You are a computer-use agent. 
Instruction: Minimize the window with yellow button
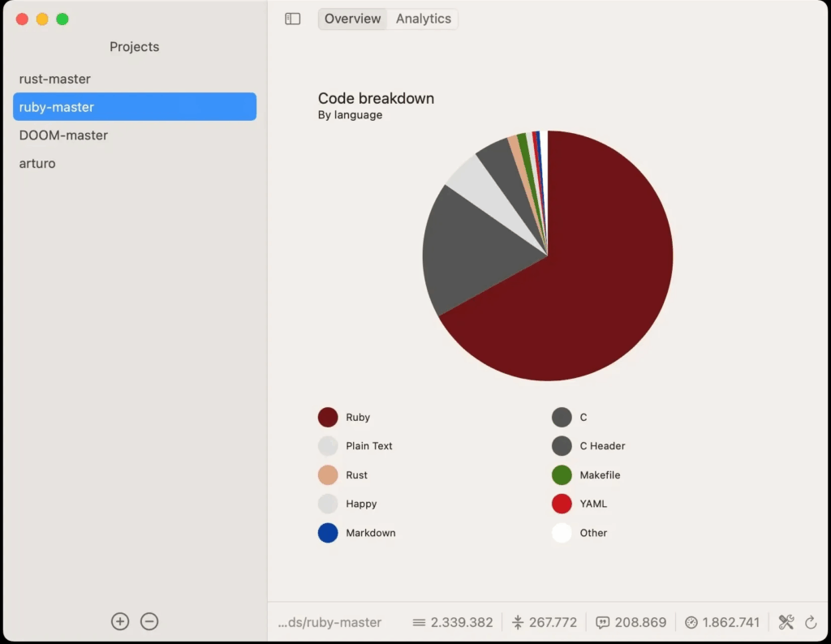pos(42,19)
